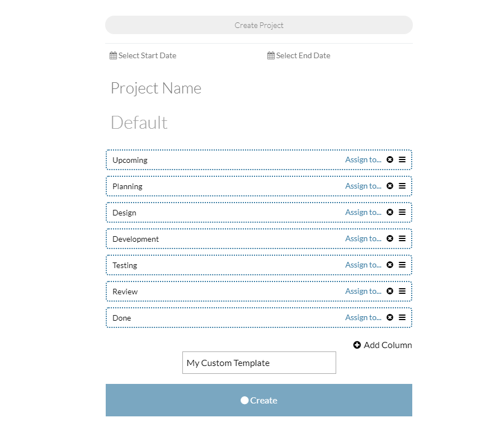Remove the Testing column via the x icon

click(x=389, y=265)
